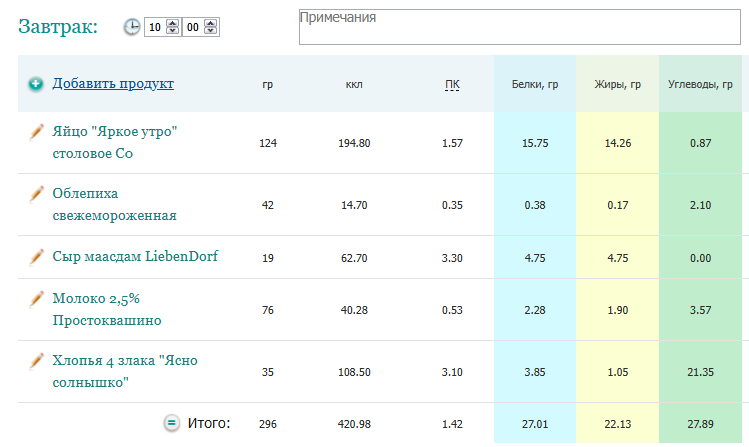Viewport: 749px width, 447px height.
Task: Open Хлопья 4 злака "Ясно солнышко" link
Action: click(125, 372)
